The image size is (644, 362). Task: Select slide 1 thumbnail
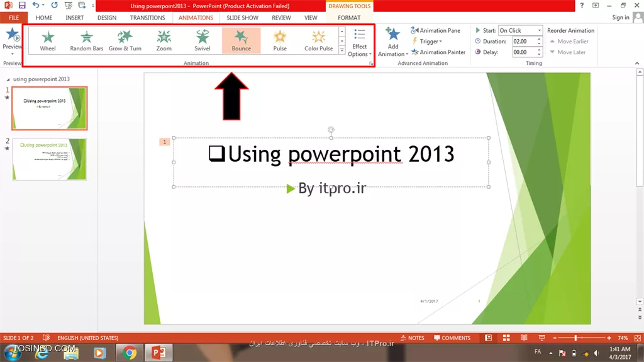49,108
